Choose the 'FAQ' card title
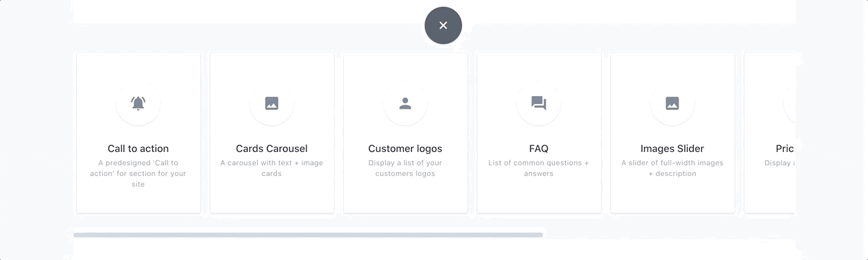 coord(539,149)
